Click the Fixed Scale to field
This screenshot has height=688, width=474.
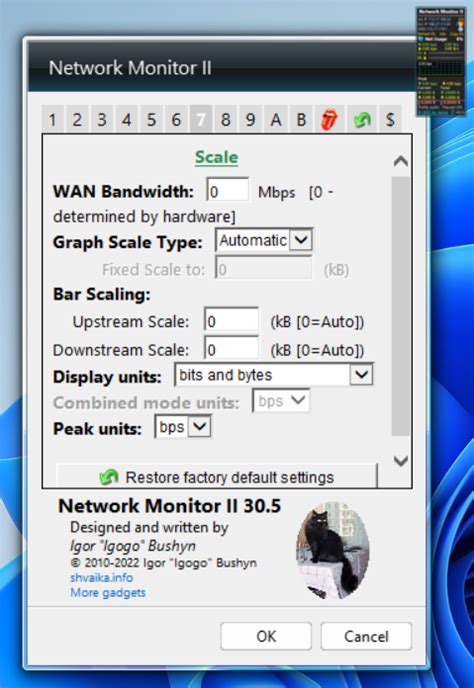(x=263, y=269)
